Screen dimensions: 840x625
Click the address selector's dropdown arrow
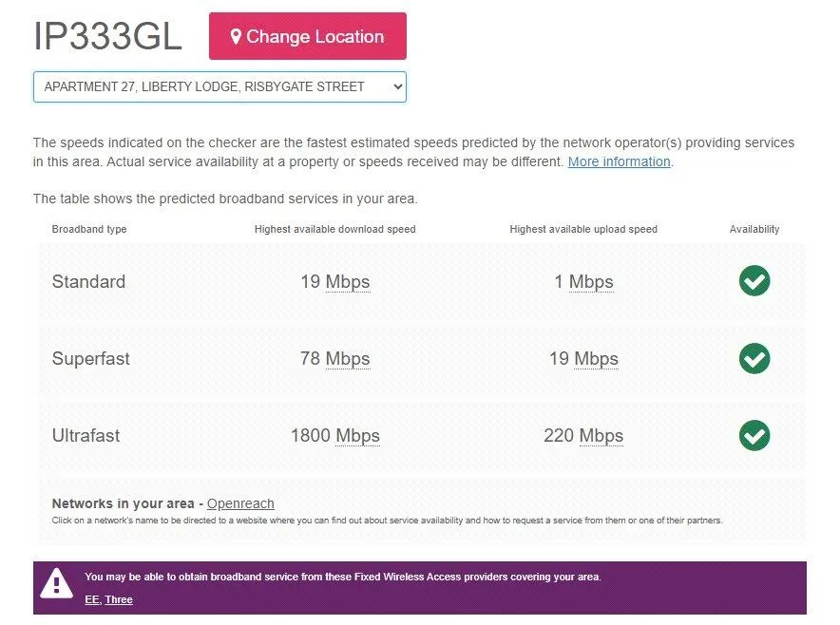[x=396, y=86]
